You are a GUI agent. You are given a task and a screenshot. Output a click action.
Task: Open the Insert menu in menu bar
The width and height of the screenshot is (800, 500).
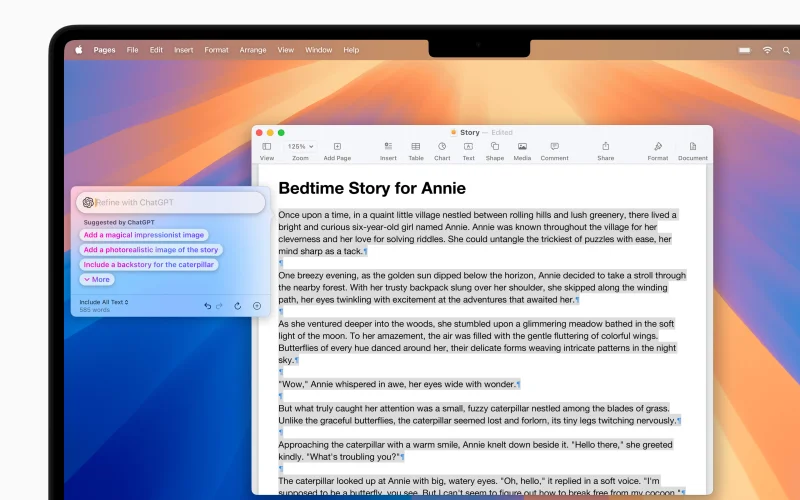coord(183,50)
